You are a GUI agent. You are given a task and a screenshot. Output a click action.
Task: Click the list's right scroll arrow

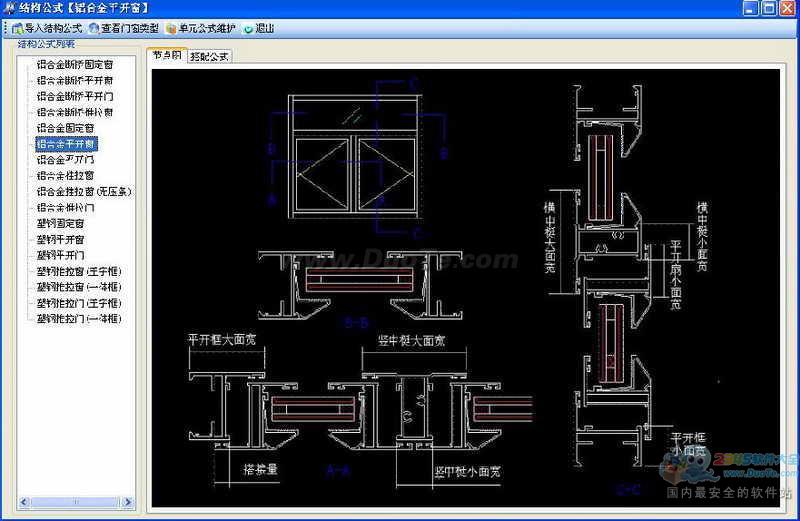coord(128,502)
